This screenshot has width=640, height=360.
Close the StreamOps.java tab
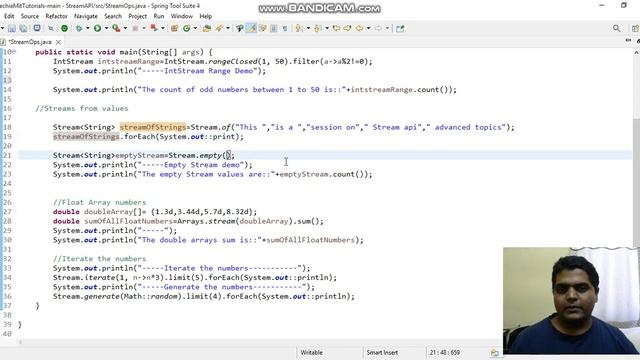pos(58,42)
